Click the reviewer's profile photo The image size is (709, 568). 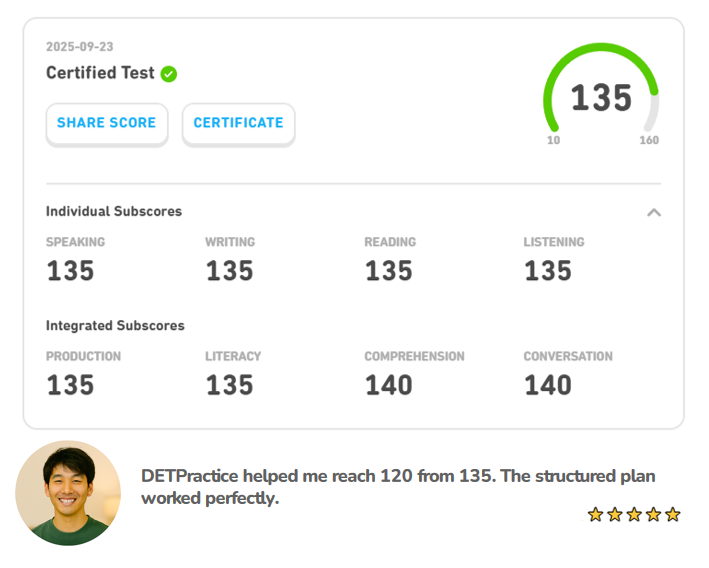[68, 493]
